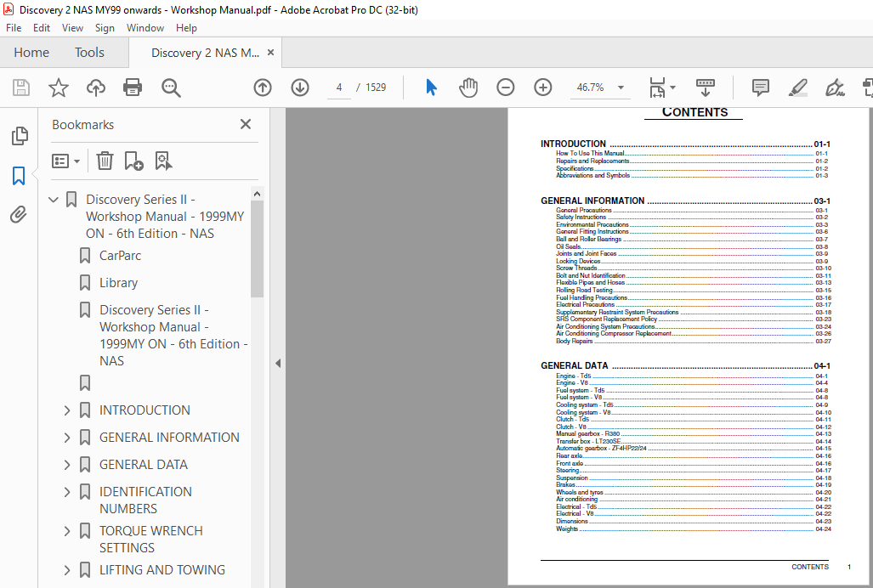Follow the GENERAL DATA contents heading in page

pos(685,366)
